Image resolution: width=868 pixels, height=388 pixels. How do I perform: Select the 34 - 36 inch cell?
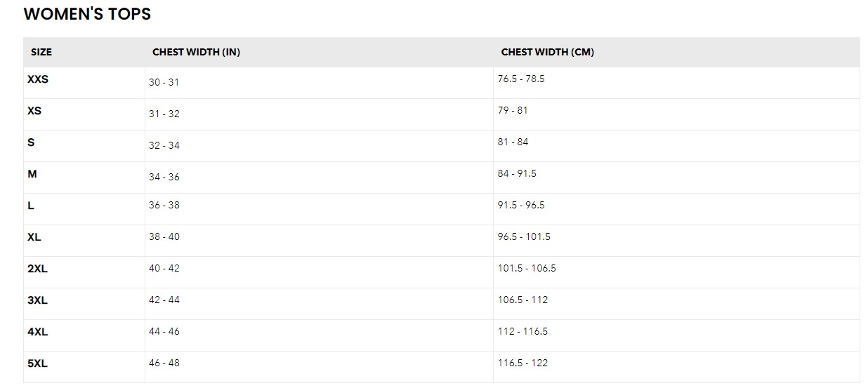pos(164,177)
